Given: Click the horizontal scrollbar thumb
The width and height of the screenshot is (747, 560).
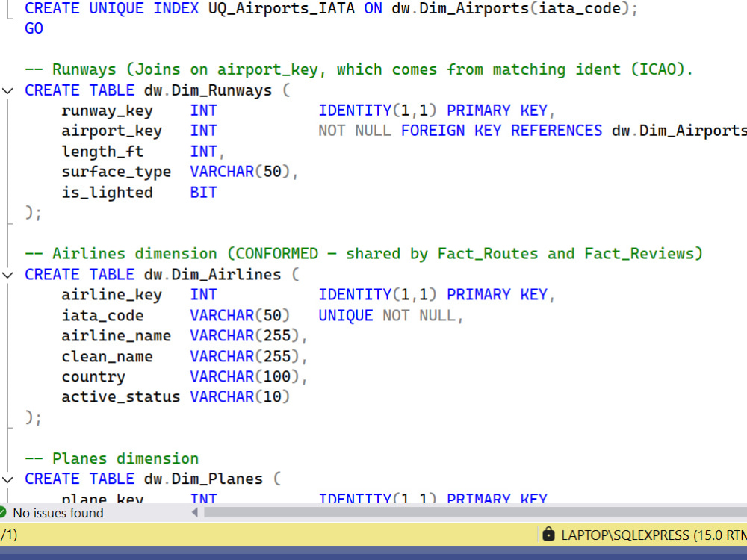Looking at the screenshot, I should coord(475,513).
